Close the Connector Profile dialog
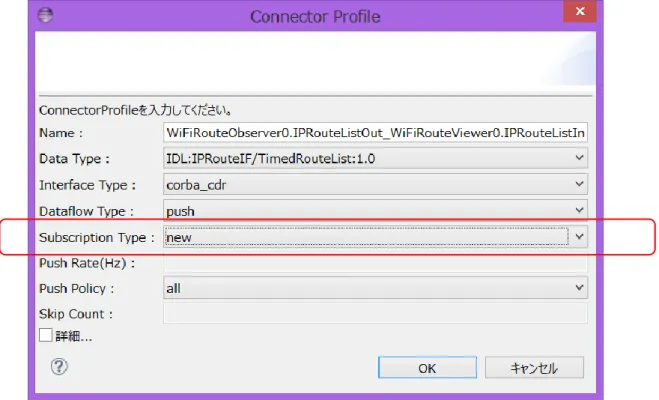Image resolution: width=659 pixels, height=400 pixels. click(x=580, y=11)
